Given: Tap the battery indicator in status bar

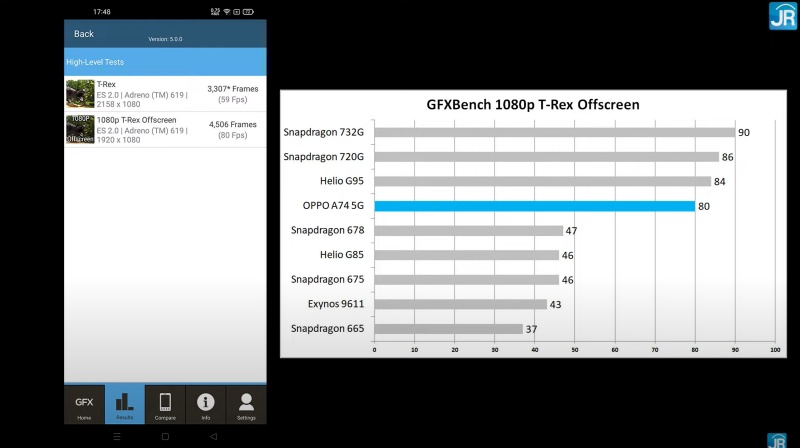Looking at the screenshot, I should [248, 11].
